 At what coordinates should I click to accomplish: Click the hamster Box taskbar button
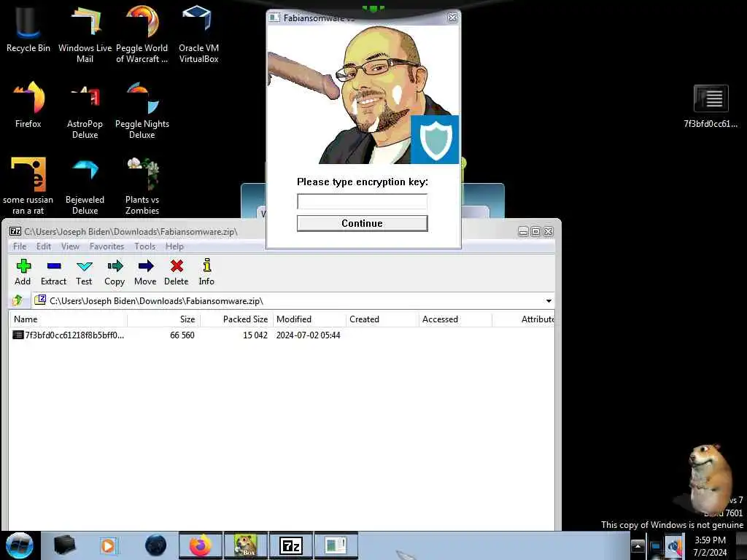pyautogui.click(x=246, y=545)
